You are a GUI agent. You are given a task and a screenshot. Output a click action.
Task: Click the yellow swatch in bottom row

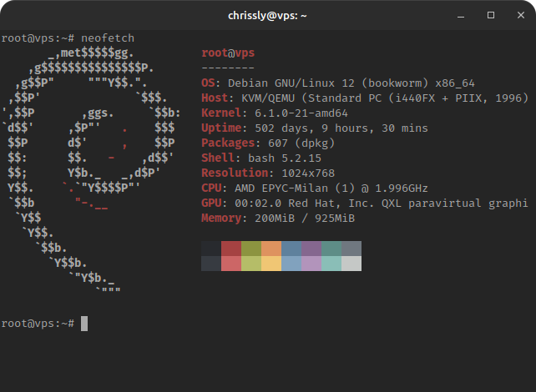[x=271, y=264]
